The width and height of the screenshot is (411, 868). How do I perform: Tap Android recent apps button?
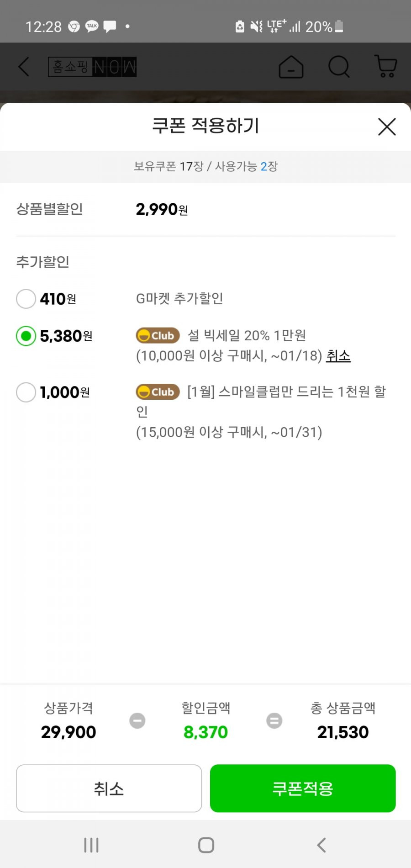click(91, 845)
